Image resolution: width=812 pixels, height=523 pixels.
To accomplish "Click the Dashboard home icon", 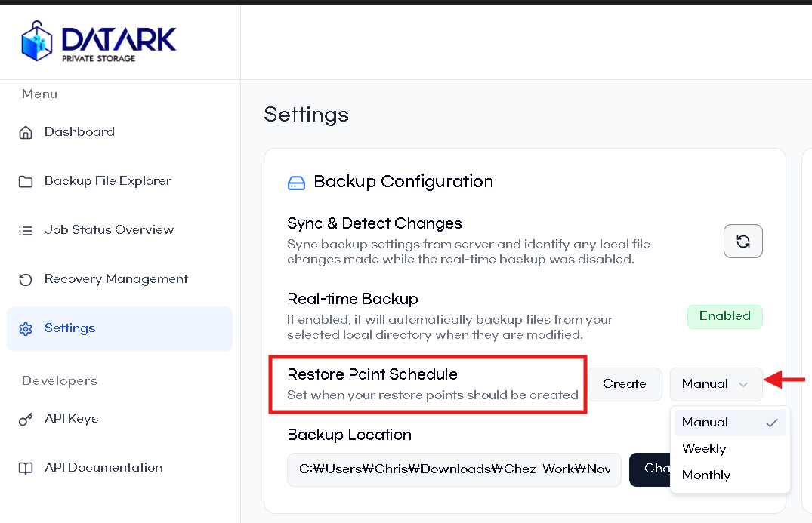I will click(x=26, y=133).
